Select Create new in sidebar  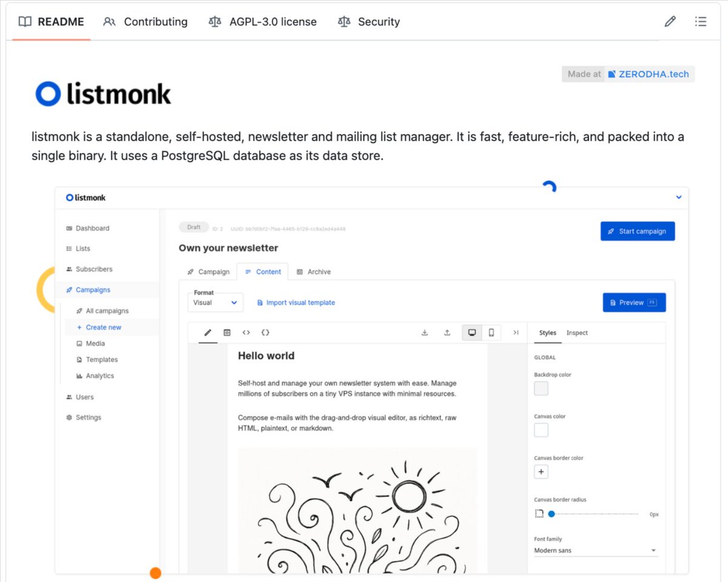99,327
